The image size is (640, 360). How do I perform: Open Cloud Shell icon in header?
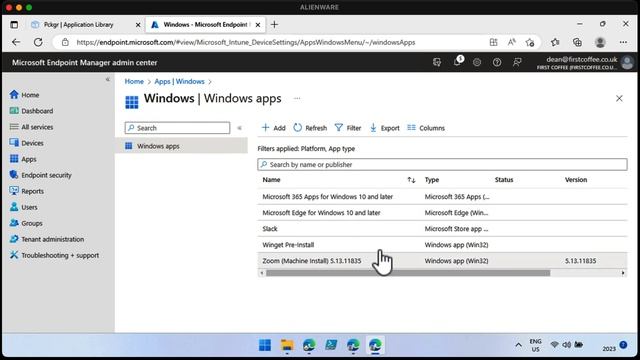tap(437, 62)
